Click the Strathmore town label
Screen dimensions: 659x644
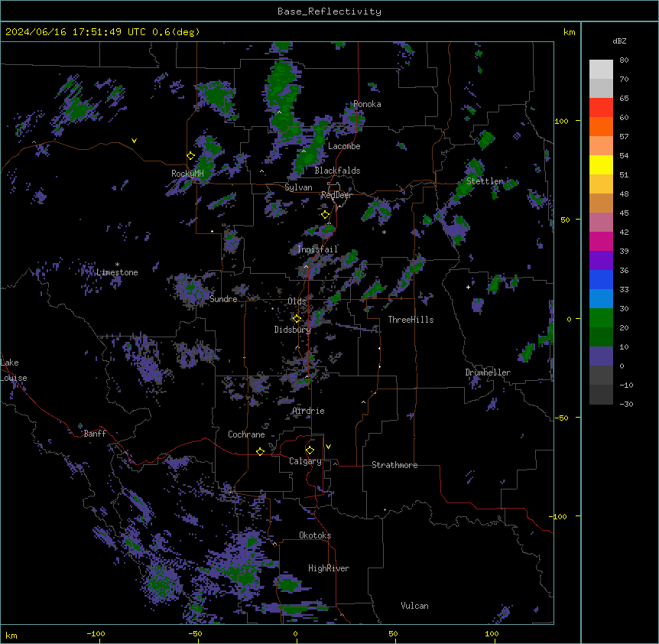pyautogui.click(x=394, y=465)
